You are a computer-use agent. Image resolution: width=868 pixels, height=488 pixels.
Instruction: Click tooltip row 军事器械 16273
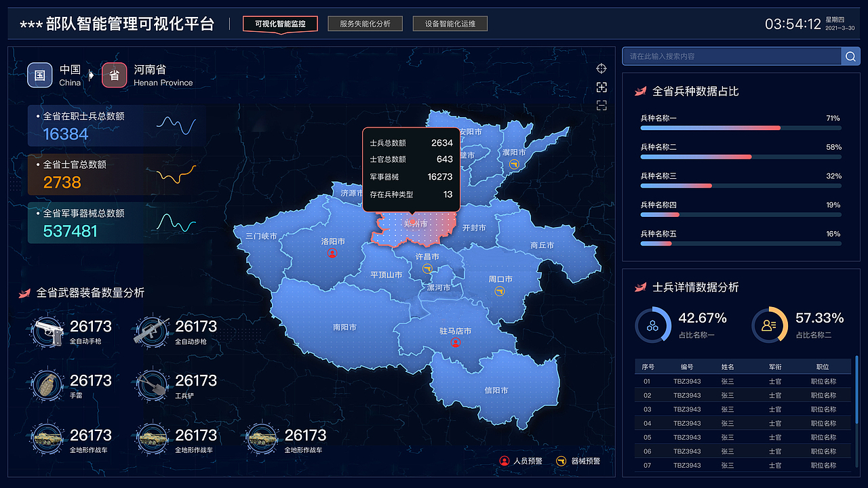pyautogui.click(x=411, y=177)
